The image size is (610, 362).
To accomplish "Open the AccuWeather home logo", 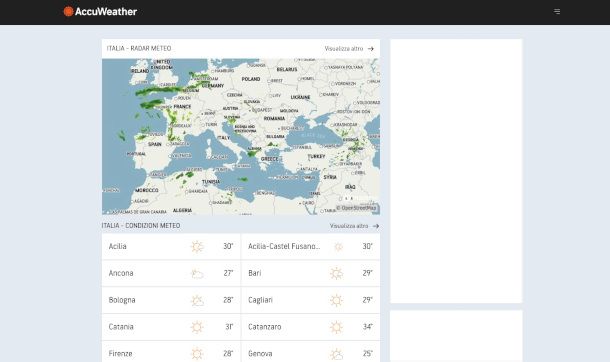I will 100,12.
